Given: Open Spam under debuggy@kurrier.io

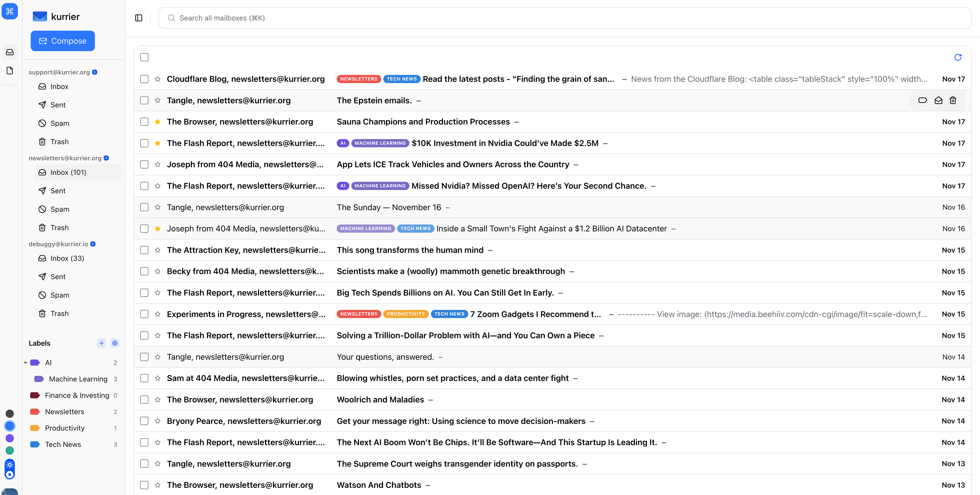Looking at the screenshot, I should point(59,295).
